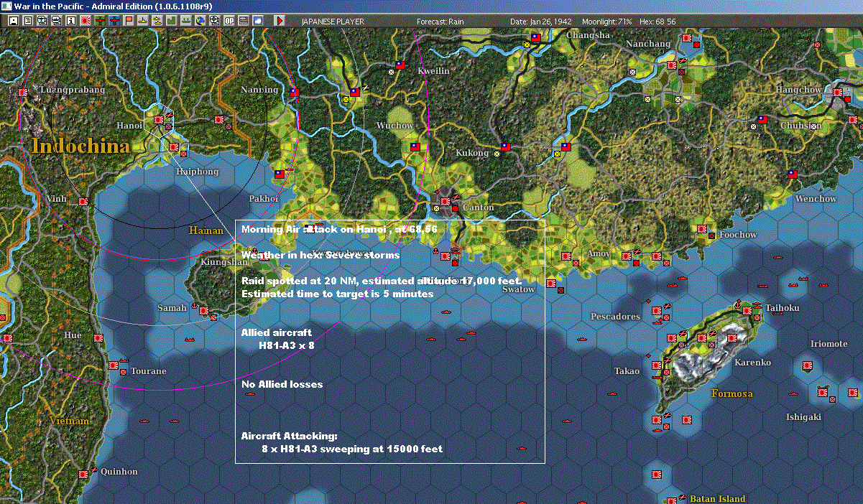Image resolution: width=863 pixels, height=504 pixels.
Task: Click the 'Aircraft Attacking:' label
Action: (x=289, y=436)
